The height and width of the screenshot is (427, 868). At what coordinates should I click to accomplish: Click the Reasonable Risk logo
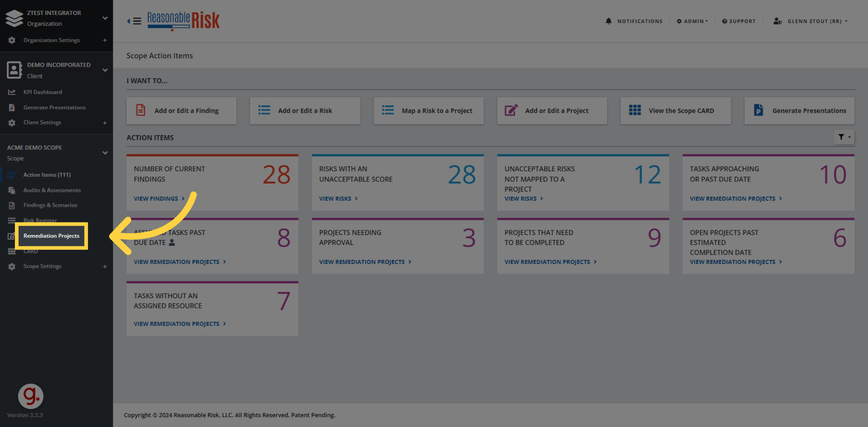183,21
